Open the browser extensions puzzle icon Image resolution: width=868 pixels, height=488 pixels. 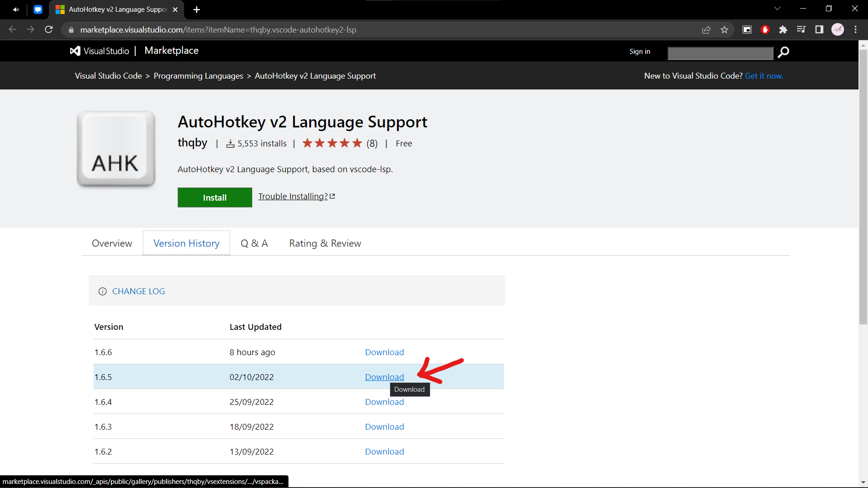coord(783,29)
